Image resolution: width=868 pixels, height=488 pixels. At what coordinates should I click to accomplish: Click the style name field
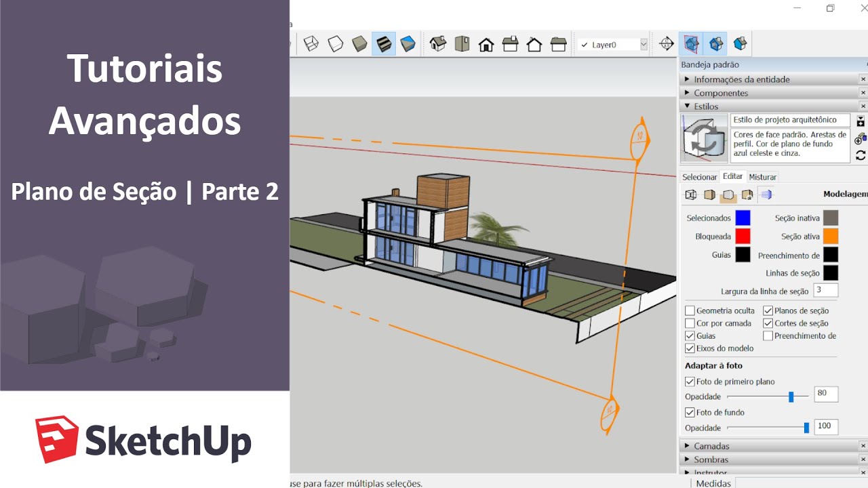tap(790, 120)
